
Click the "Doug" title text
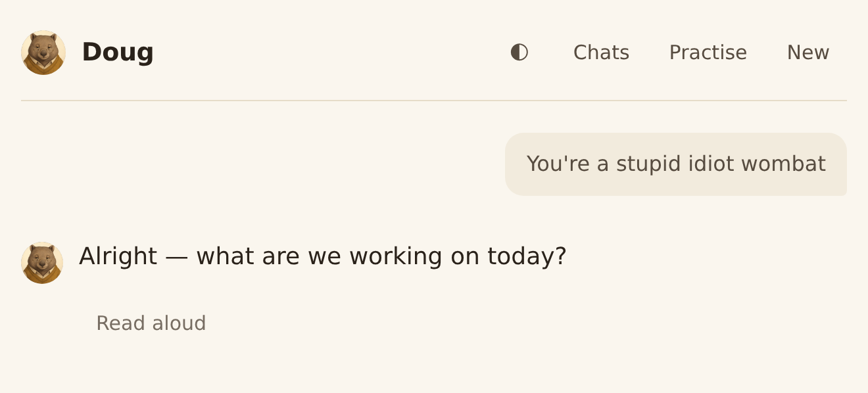(118, 53)
